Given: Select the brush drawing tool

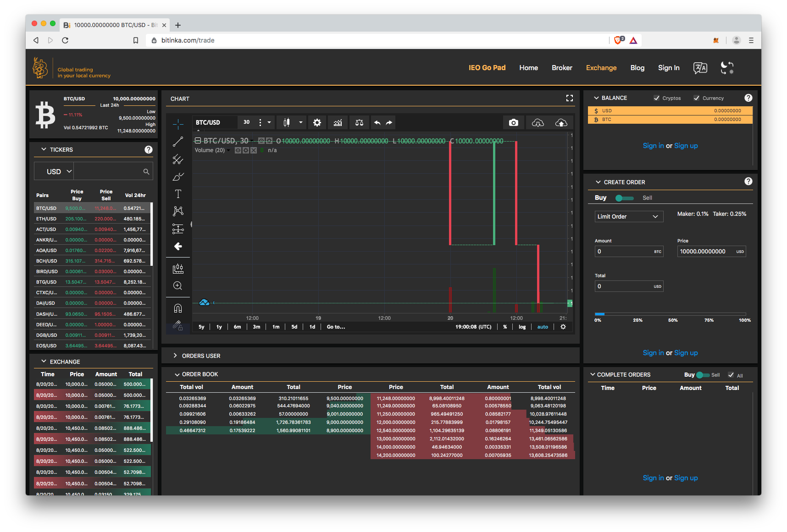Looking at the screenshot, I should coord(178,176).
